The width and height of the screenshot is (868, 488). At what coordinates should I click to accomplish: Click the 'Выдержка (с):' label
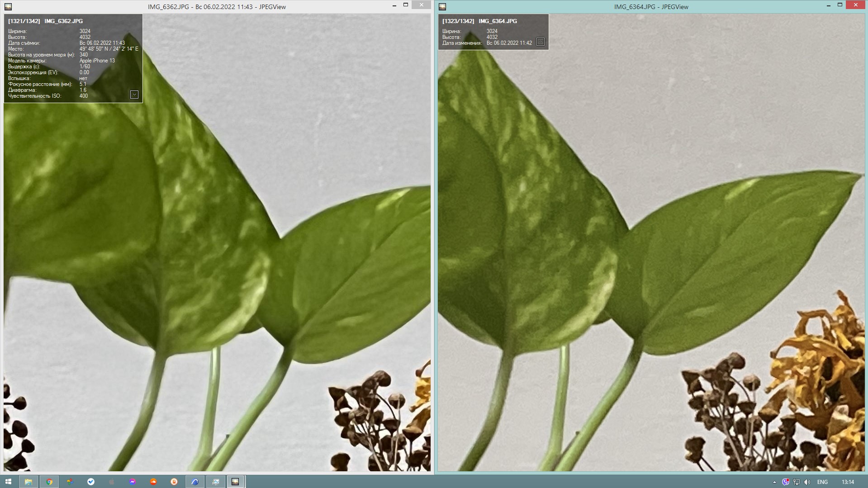coord(24,66)
